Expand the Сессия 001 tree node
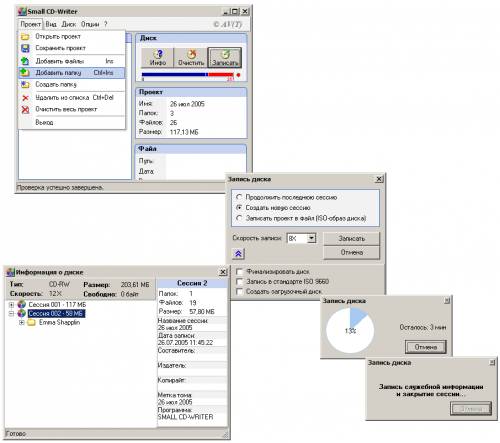Screen dimensions: 500x443 (x=11, y=305)
